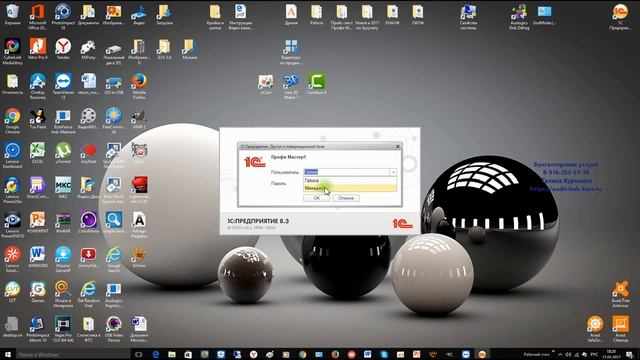Open the Документы folder on desktop

[88, 14]
